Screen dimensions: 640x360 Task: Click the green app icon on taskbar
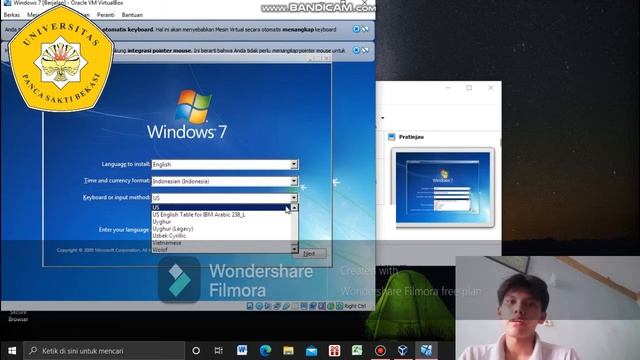[357, 350]
